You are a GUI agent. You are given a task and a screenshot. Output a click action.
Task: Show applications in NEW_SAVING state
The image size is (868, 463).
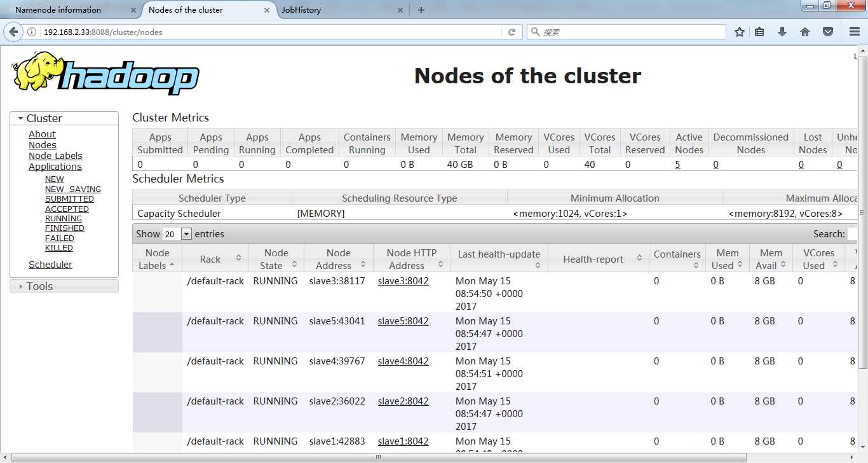coord(73,190)
